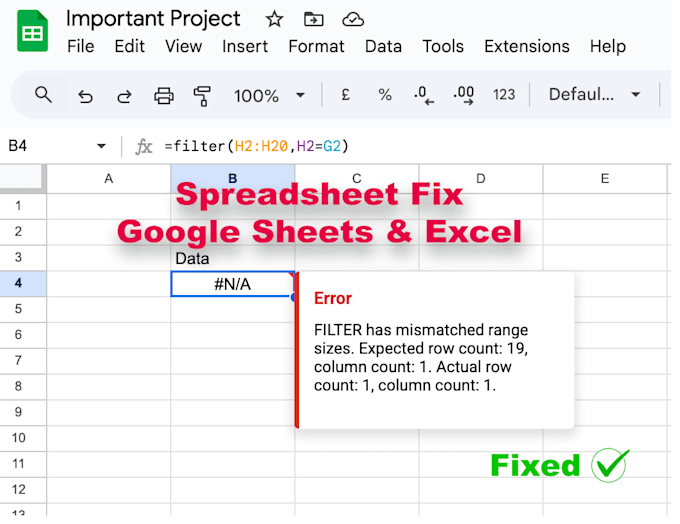The height and width of the screenshot is (524, 680).
Task: Open the Tools menu
Action: [443, 46]
